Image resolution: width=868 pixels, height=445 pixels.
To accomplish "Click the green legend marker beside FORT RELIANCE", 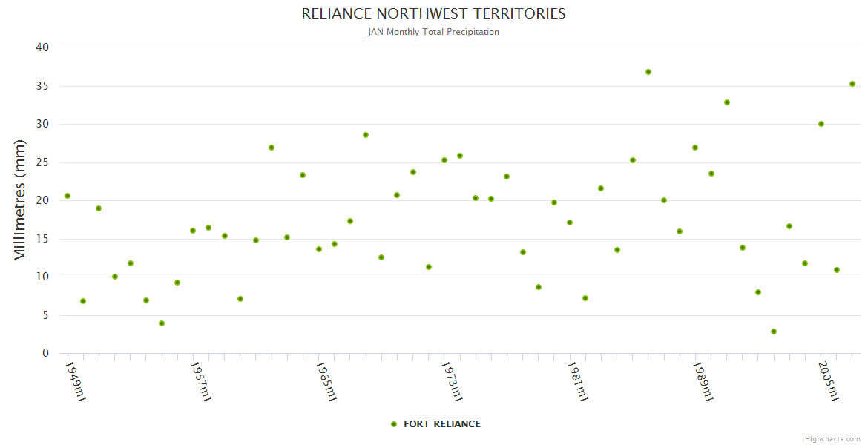I will point(394,424).
